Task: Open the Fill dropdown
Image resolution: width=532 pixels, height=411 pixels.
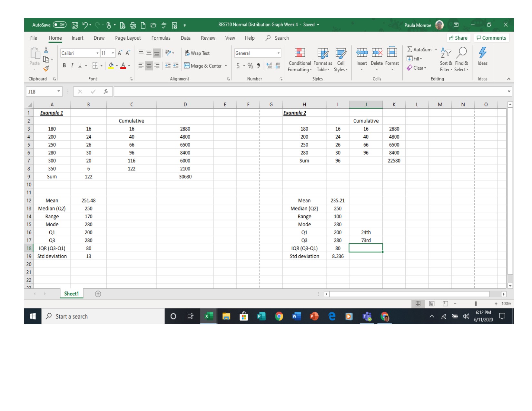Action: [415, 59]
